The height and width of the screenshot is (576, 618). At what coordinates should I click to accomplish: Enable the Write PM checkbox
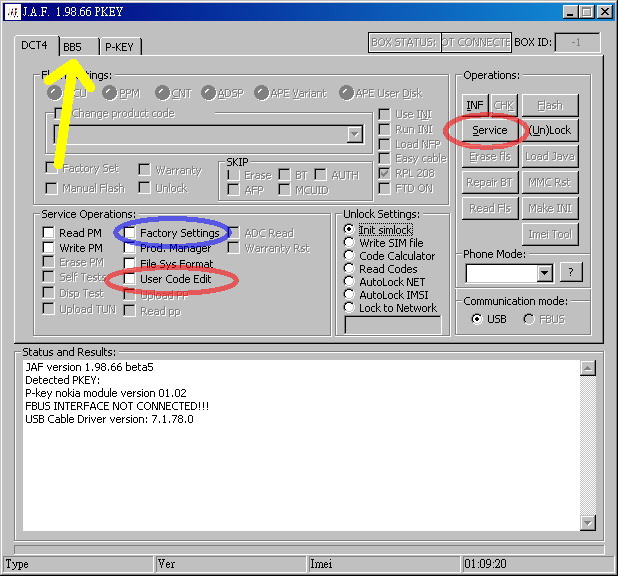(x=49, y=248)
